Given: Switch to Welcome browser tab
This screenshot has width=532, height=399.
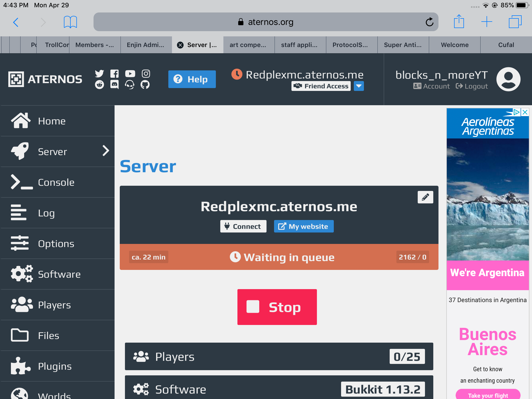Looking at the screenshot, I should click(455, 45).
